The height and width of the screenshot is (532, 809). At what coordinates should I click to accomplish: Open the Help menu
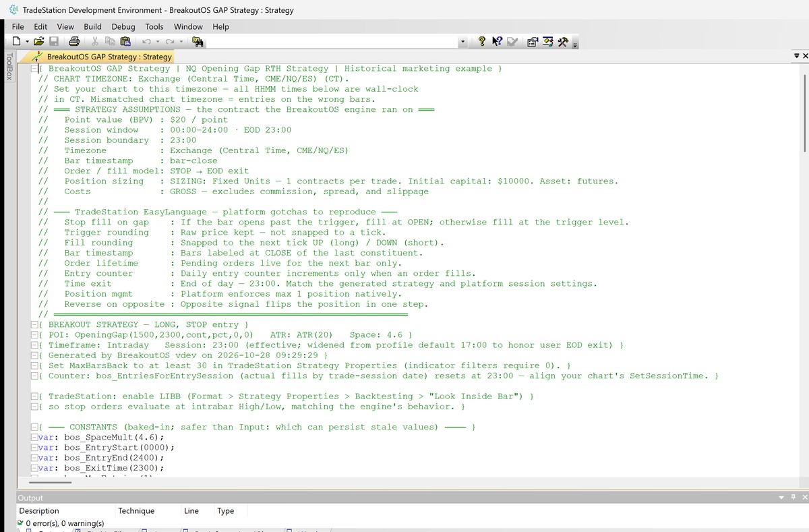tap(220, 26)
